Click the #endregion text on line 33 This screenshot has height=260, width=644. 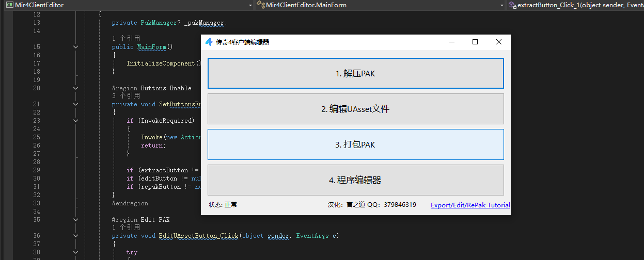130,203
